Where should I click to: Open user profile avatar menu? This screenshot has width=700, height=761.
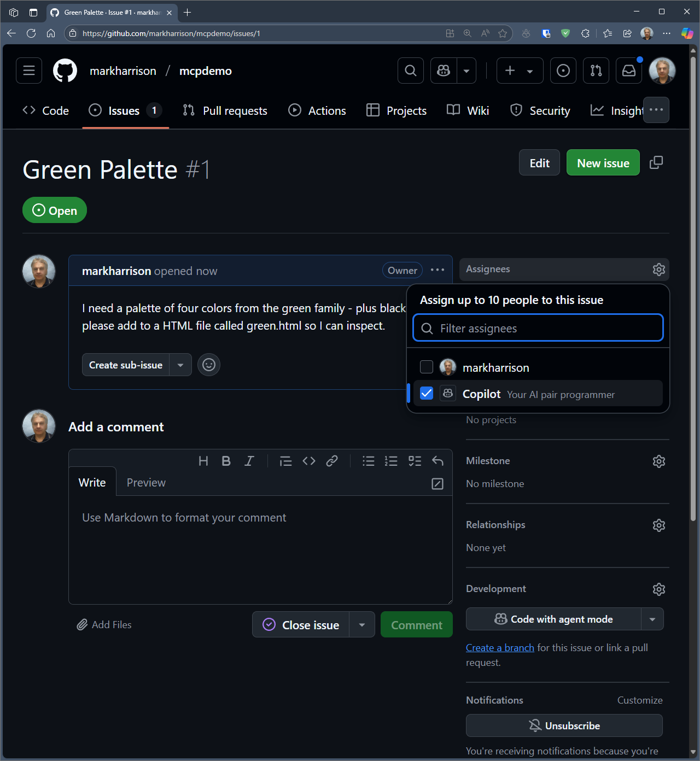662,71
